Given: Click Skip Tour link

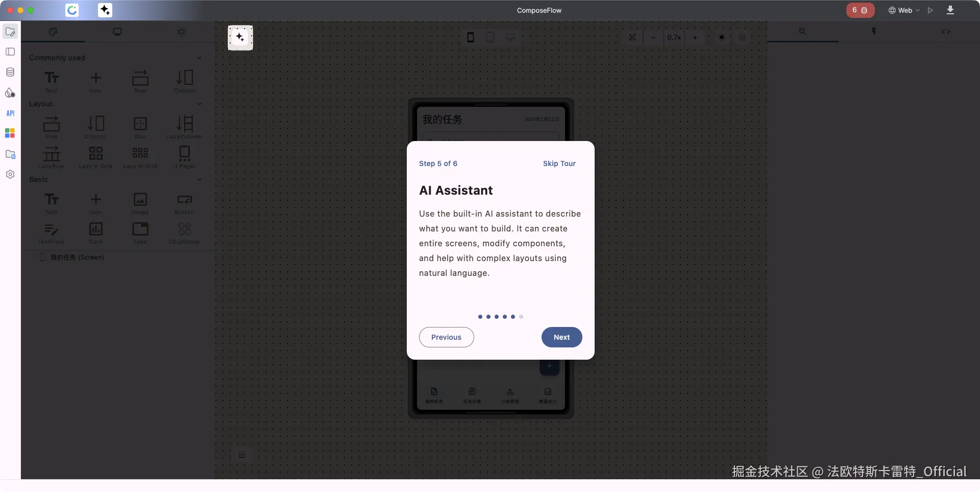Looking at the screenshot, I should 559,163.
